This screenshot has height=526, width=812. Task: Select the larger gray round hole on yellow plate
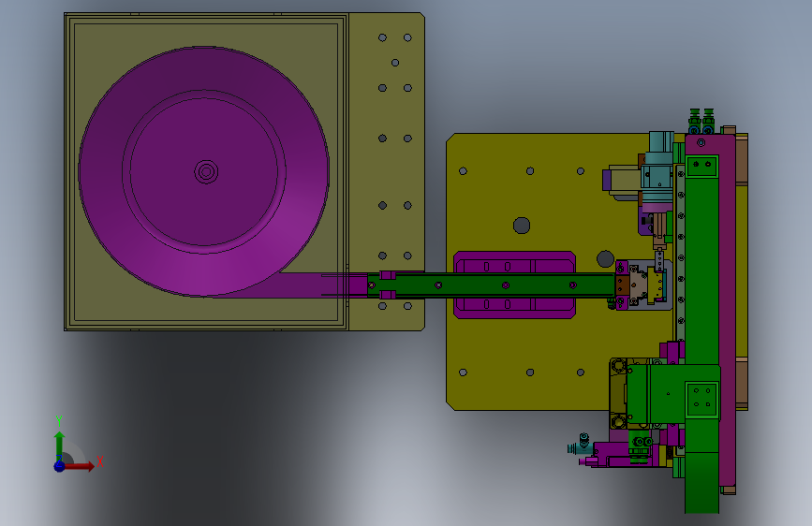click(x=522, y=226)
